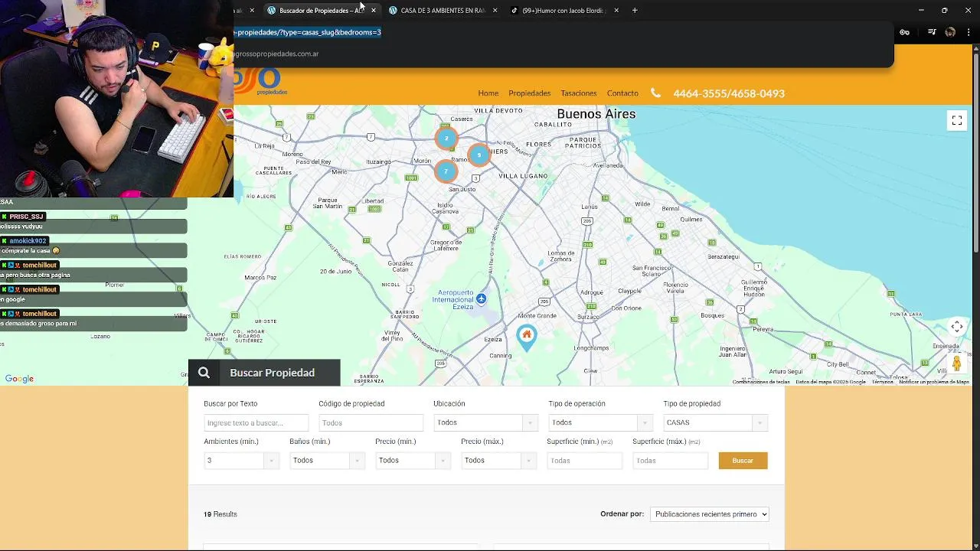
Task: Open the Google logo on the map
Action: (19, 379)
